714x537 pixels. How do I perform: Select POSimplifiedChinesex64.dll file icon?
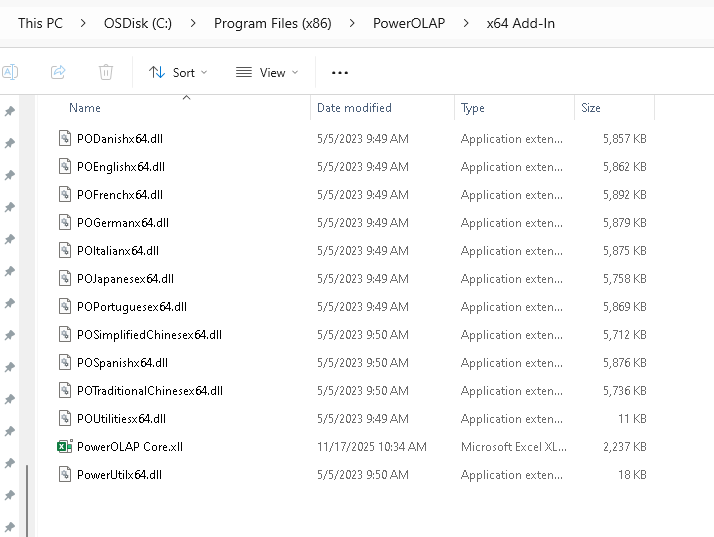click(65, 334)
